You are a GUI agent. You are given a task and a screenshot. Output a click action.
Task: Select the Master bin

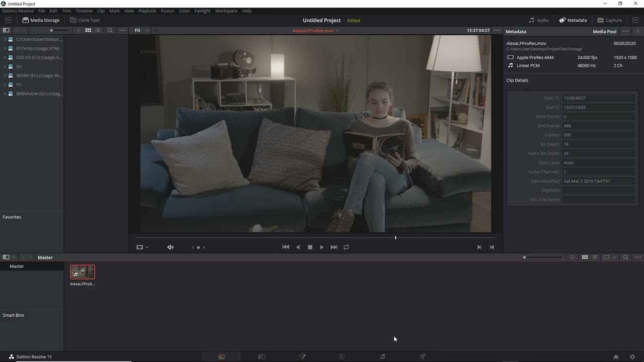click(x=32, y=266)
